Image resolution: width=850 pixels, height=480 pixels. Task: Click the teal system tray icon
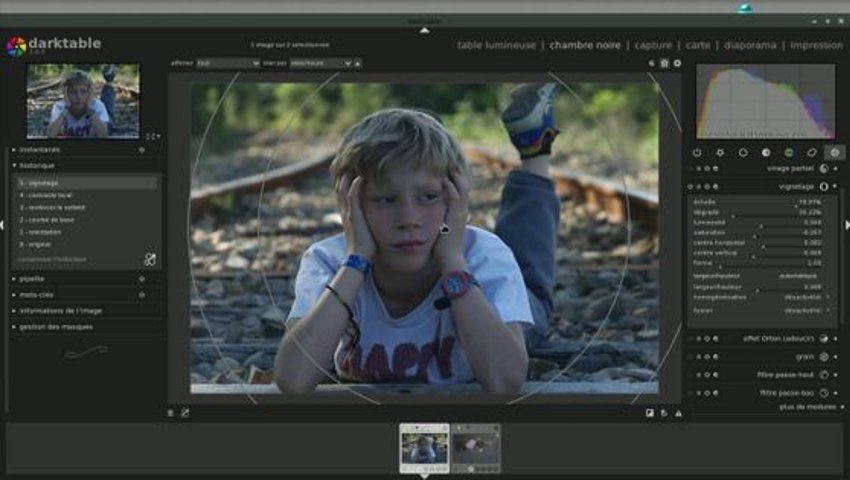pyautogui.click(x=745, y=8)
